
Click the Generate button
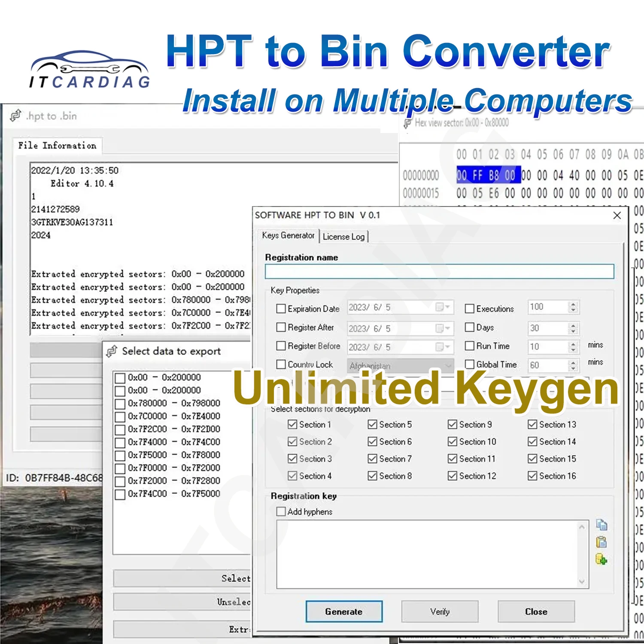click(x=344, y=611)
